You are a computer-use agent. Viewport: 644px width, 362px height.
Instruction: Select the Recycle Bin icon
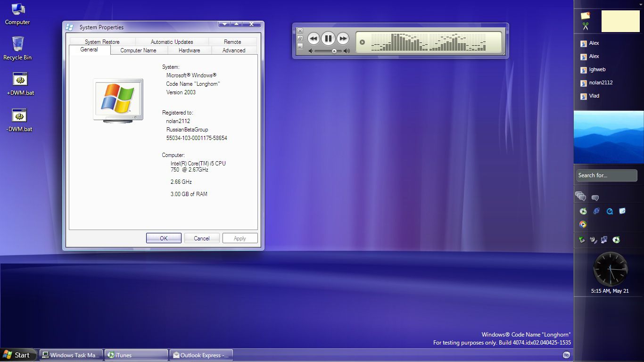(17, 49)
